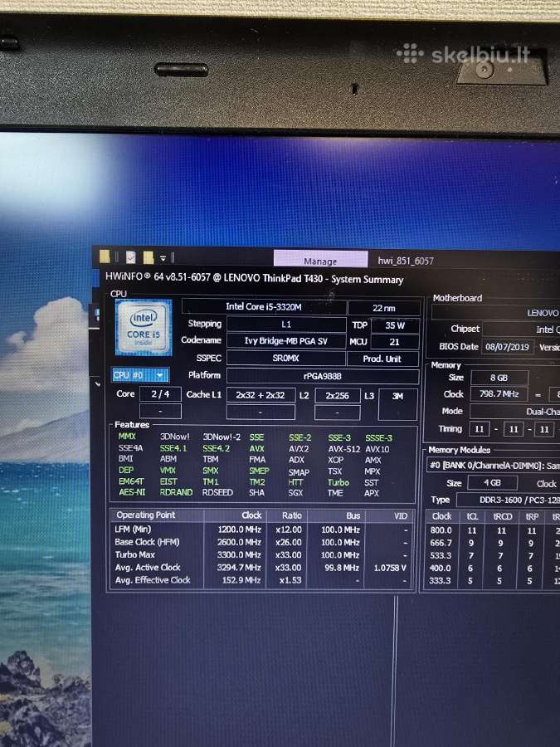Viewport: 560px width, 747px height.
Task: Click the first folder icon in Explorer title bar
Action: pyautogui.click(x=105, y=257)
